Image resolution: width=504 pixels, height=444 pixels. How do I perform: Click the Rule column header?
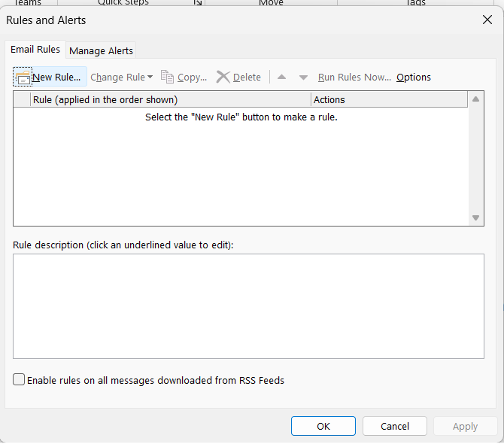point(170,99)
